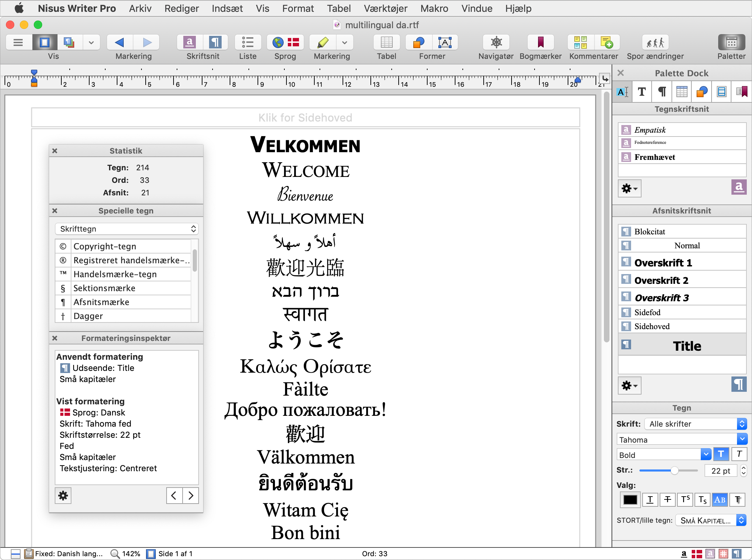The height and width of the screenshot is (560, 752).
Task: Toggle italic T button in Tegn palette
Action: [739, 454]
